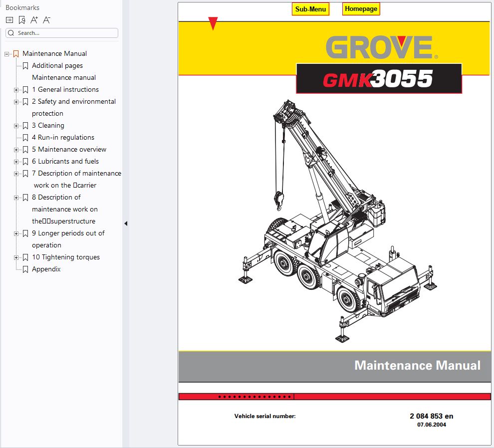The width and height of the screenshot is (494, 448).
Task: Jump to 4 Run-in regulations
Action: [x=63, y=137]
